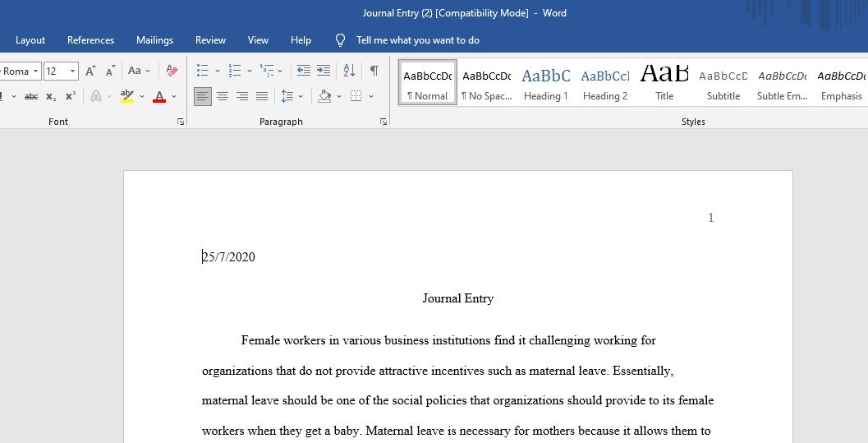Align text right
Image resolution: width=868 pixels, height=443 pixels.
242,96
